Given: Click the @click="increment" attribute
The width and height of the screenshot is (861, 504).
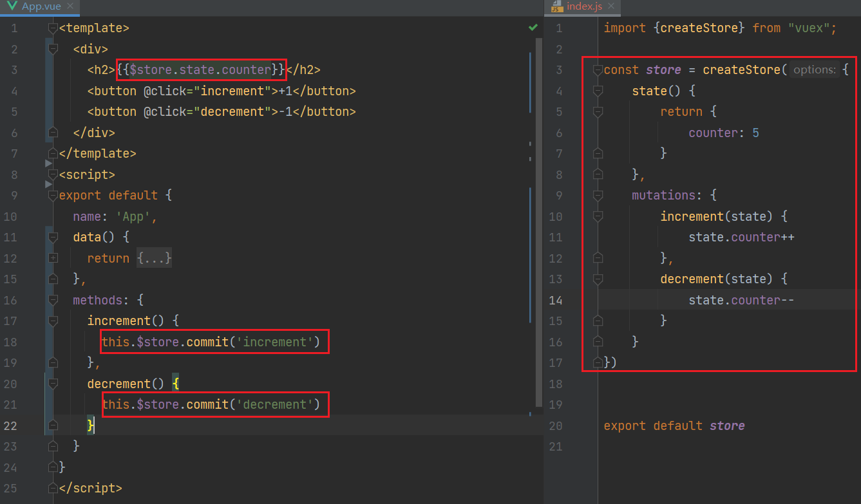Looking at the screenshot, I should [207, 91].
